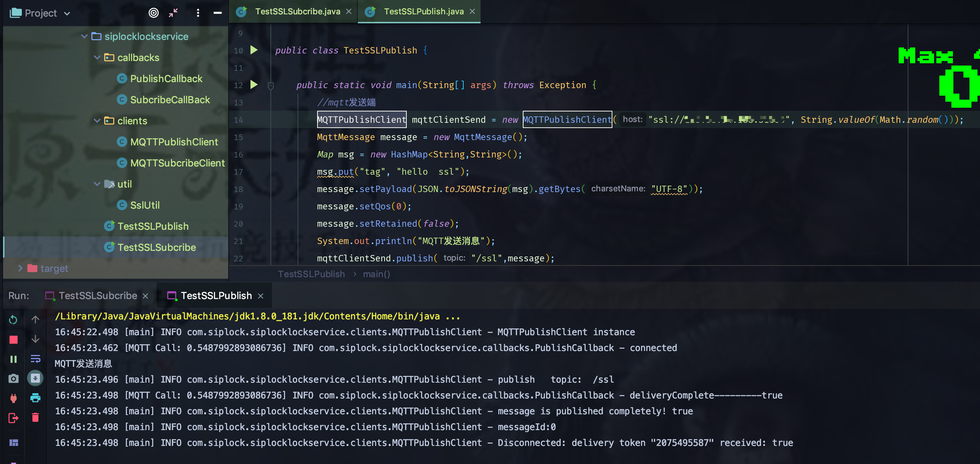
Task: Toggle scroll-to-end in the console
Action: 35,379
